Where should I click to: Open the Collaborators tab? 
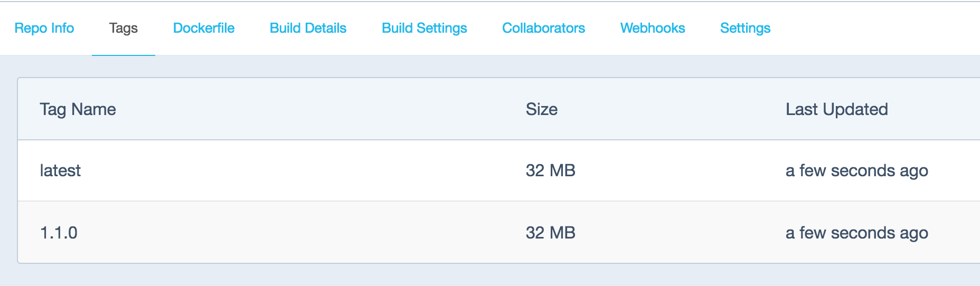(x=543, y=28)
